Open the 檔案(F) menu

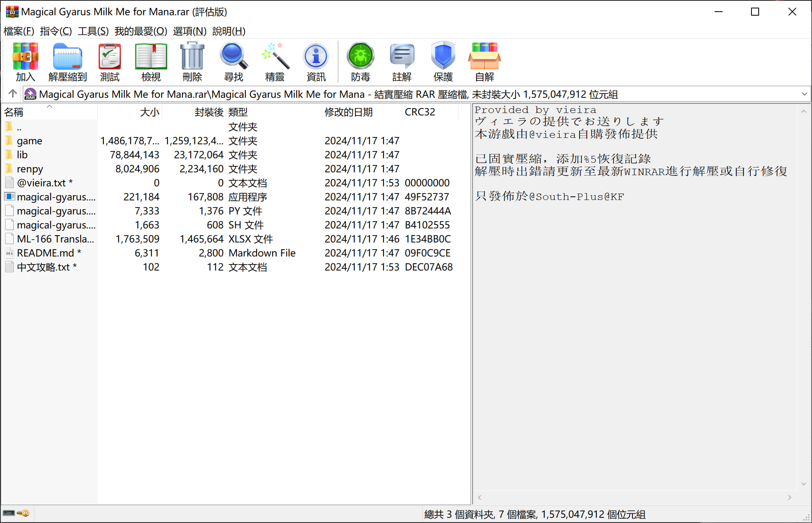(19, 31)
